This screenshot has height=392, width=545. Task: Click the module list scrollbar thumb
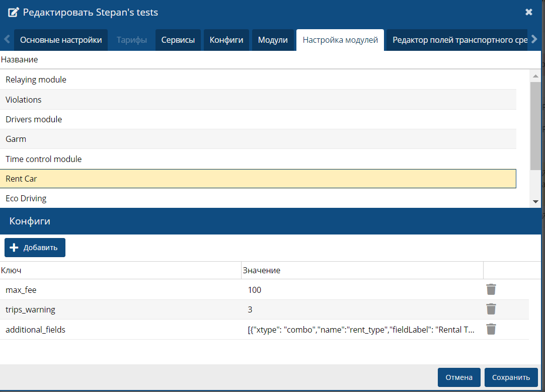coord(535,126)
